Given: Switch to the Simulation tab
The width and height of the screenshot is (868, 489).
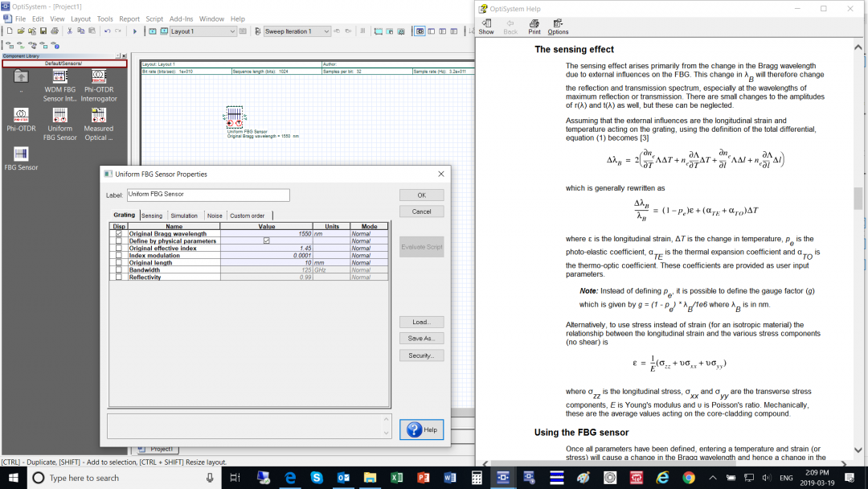Looking at the screenshot, I should tap(184, 215).
